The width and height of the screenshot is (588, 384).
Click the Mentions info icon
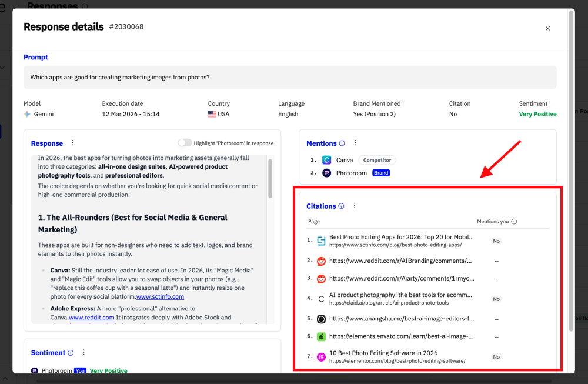pyautogui.click(x=342, y=143)
